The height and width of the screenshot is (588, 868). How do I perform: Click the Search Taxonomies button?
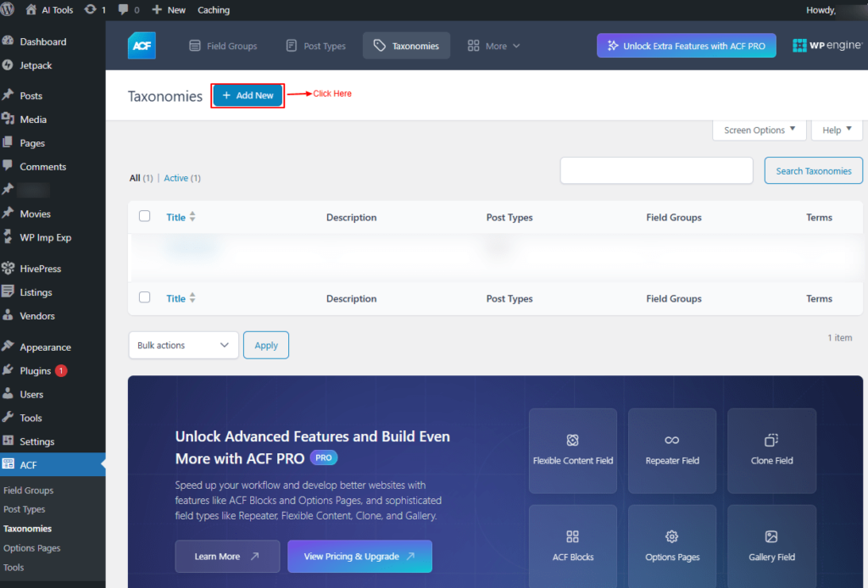(813, 170)
